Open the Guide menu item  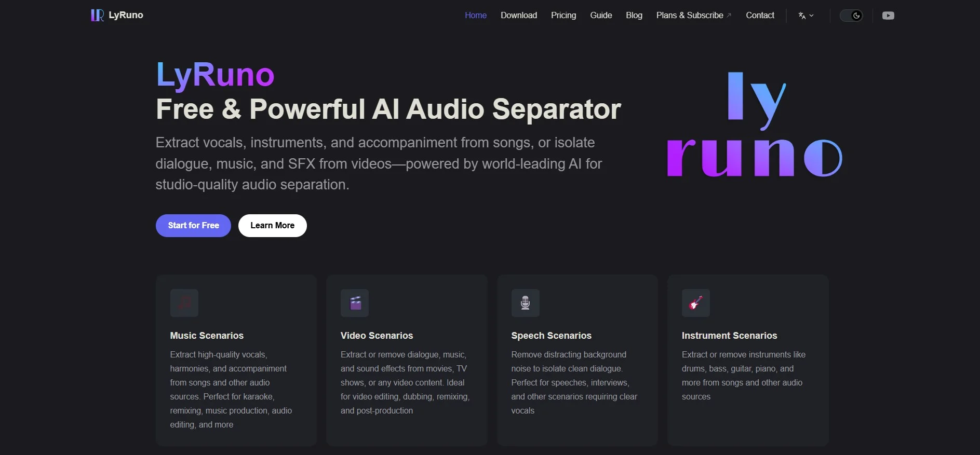coord(601,16)
